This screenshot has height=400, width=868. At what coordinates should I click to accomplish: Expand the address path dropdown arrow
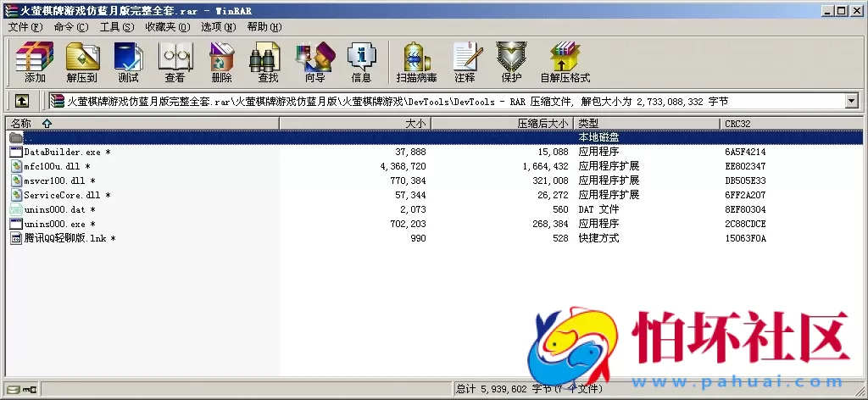[851, 101]
